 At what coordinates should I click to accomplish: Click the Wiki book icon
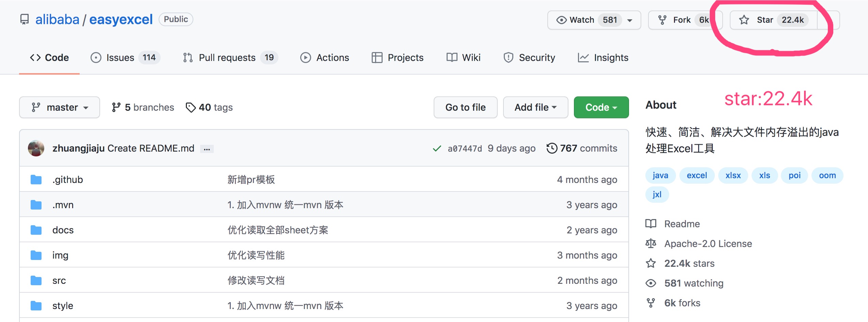click(x=452, y=58)
